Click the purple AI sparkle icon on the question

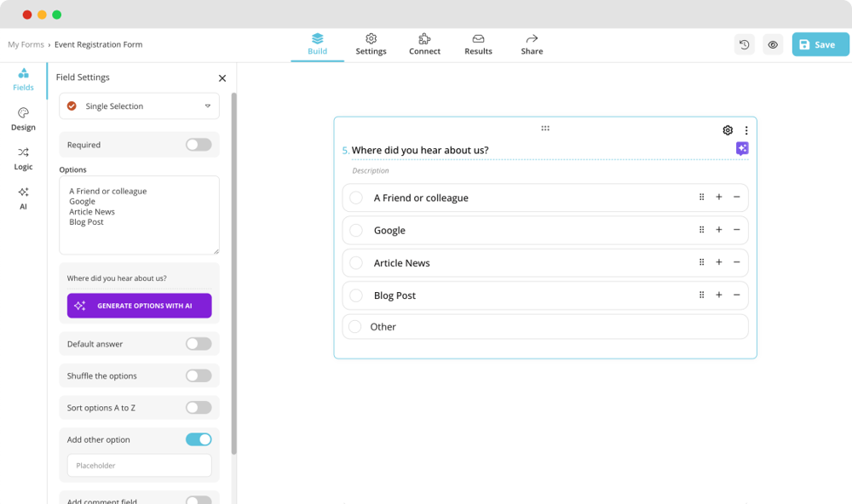click(x=742, y=147)
